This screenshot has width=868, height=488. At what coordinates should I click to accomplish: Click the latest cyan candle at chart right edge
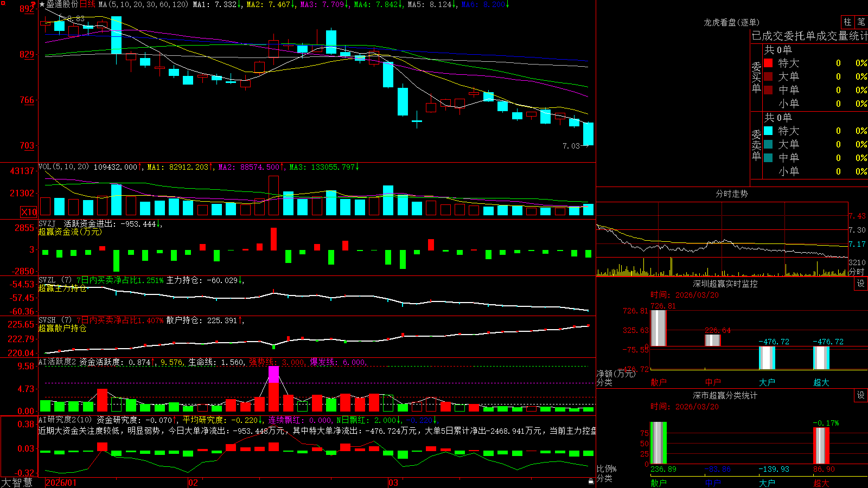(x=588, y=133)
